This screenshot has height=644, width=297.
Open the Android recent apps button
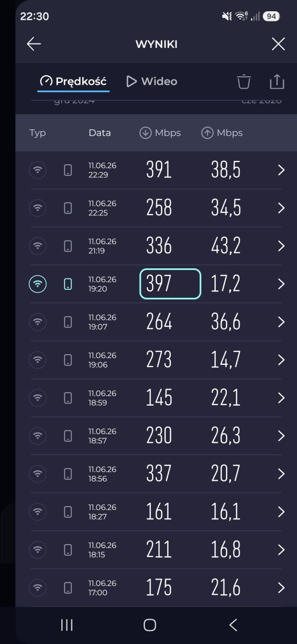click(x=67, y=625)
